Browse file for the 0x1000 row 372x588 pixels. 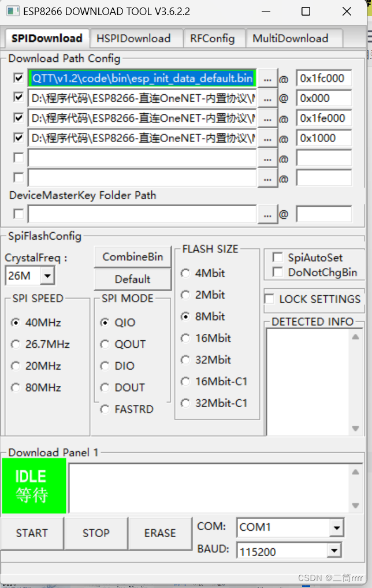(x=267, y=139)
